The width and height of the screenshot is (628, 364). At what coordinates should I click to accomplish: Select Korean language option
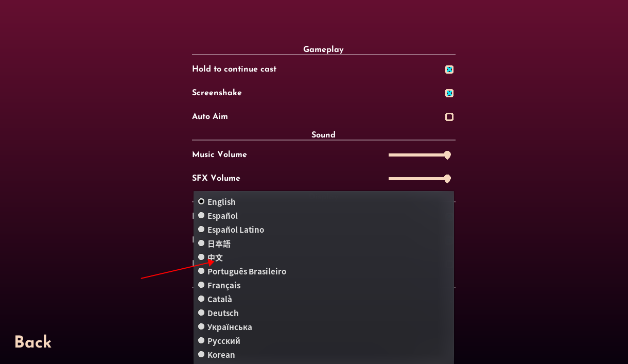(221, 355)
